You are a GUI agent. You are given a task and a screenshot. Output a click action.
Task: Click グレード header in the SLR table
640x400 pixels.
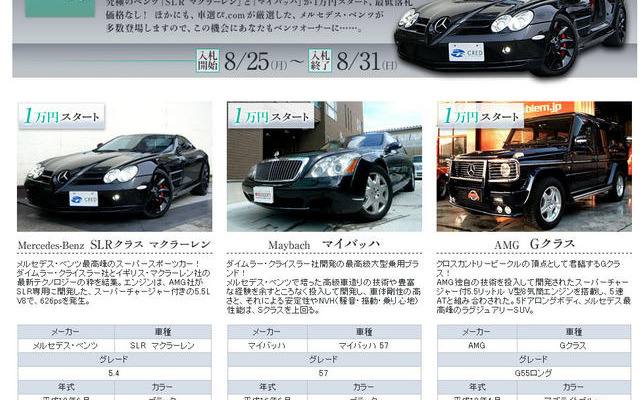click(x=114, y=360)
